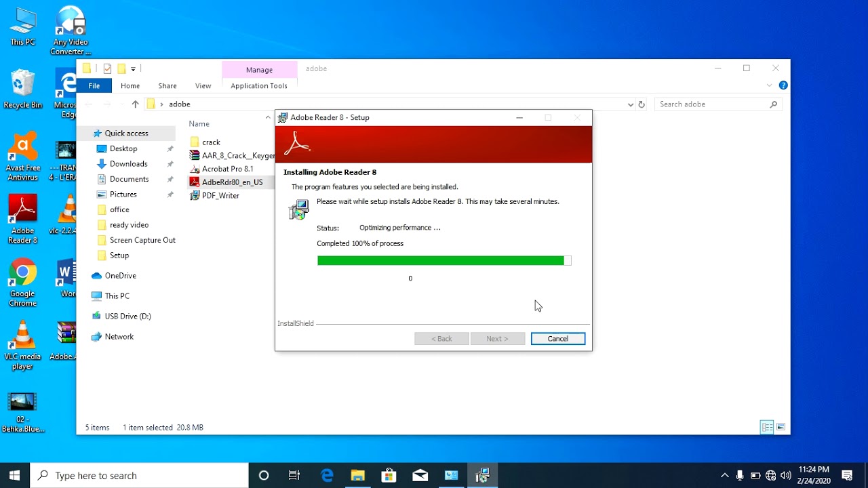Show hidden system tray icons
The image size is (868, 488).
(x=724, y=475)
